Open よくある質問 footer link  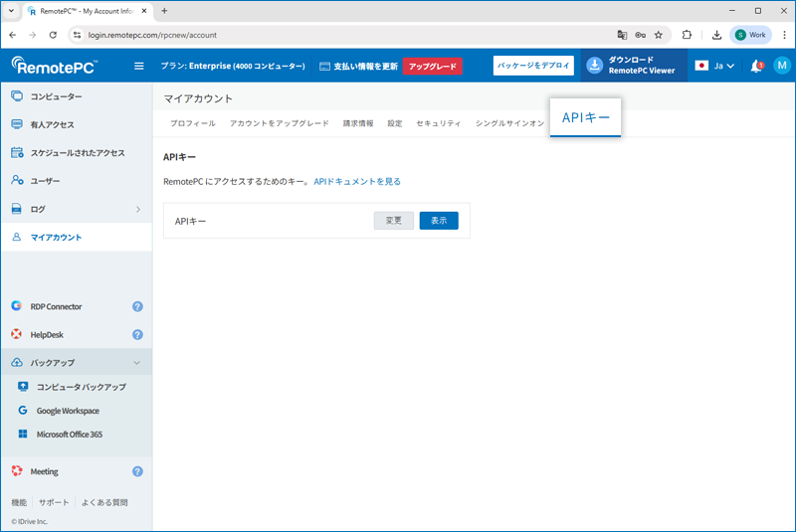click(104, 502)
